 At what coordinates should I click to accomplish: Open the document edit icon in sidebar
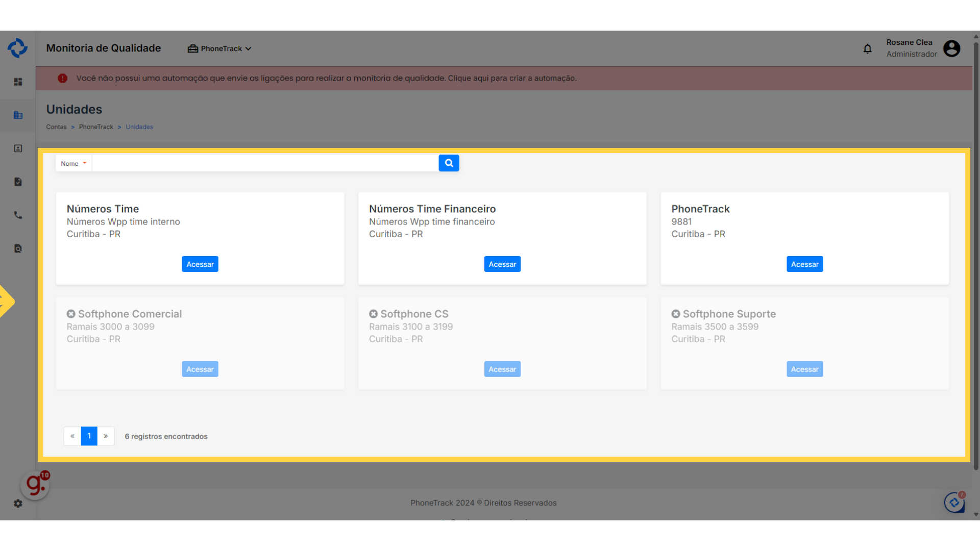click(x=18, y=182)
